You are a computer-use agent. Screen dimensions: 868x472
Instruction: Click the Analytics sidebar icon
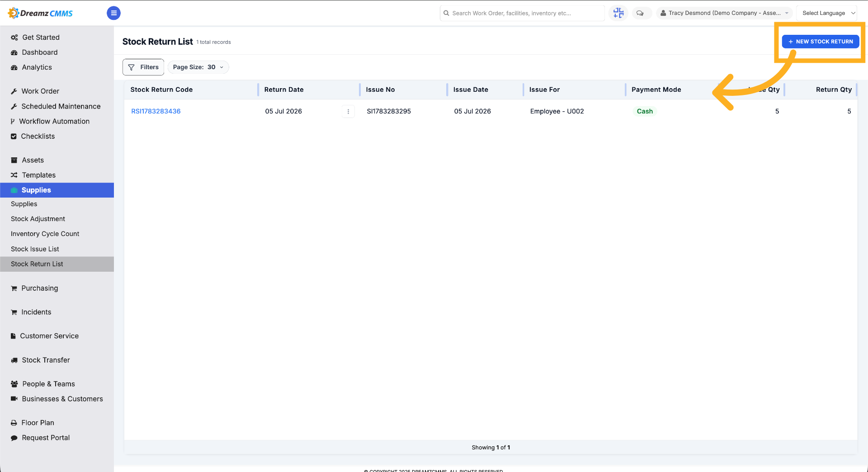coord(14,67)
